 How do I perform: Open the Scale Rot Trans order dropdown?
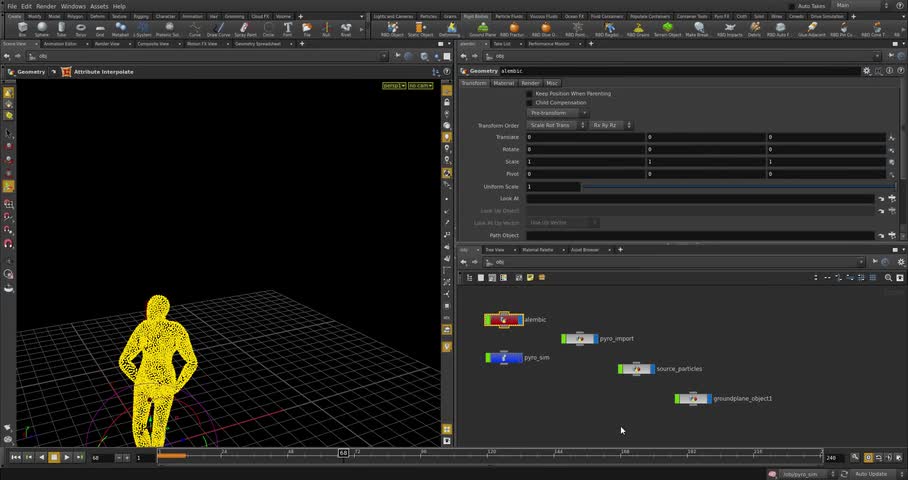click(555, 125)
